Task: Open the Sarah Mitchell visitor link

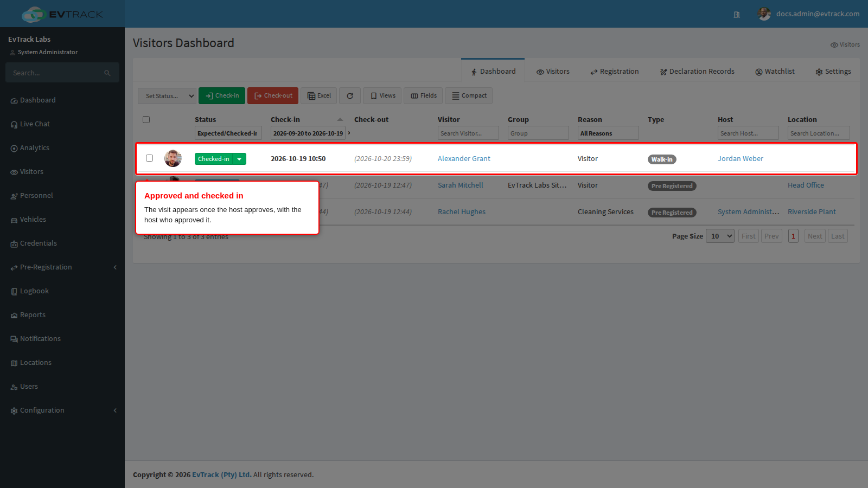Action: pyautogui.click(x=461, y=185)
